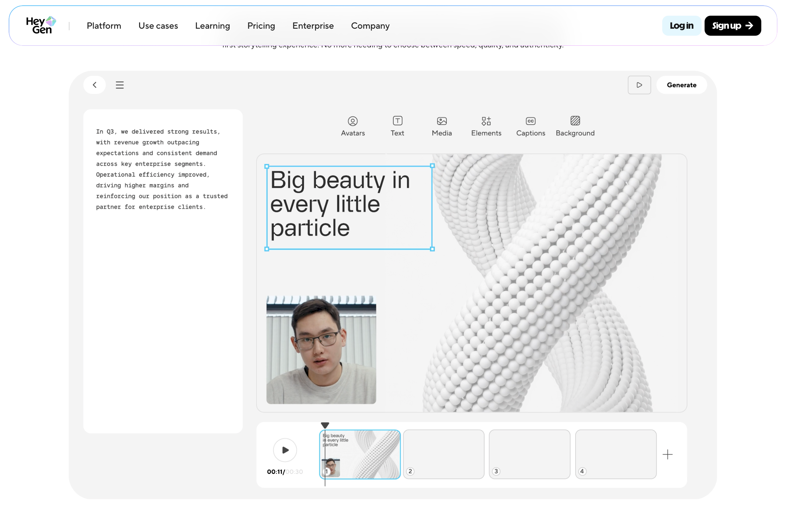The width and height of the screenshot is (812, 526).
Task: Click the Log in button
Action: (681, 26)
